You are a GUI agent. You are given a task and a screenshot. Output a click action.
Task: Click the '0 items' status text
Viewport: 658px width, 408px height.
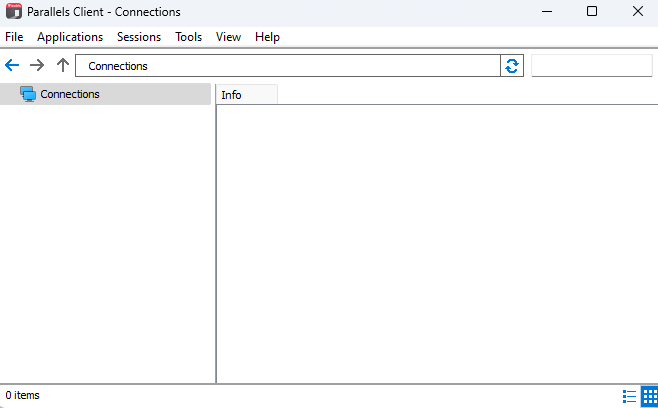[22, 395]
